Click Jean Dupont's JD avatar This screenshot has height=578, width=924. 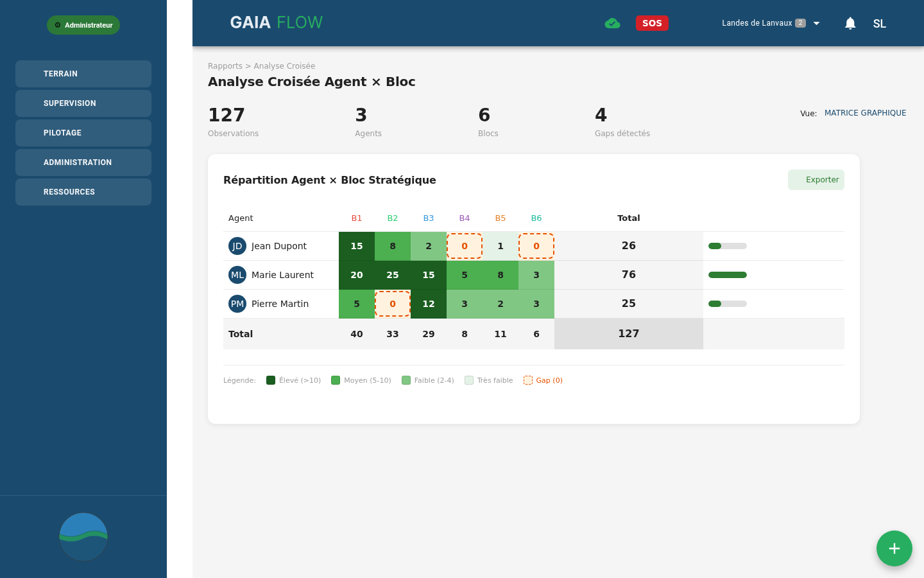pyautogui.click(x=237, y=246)
